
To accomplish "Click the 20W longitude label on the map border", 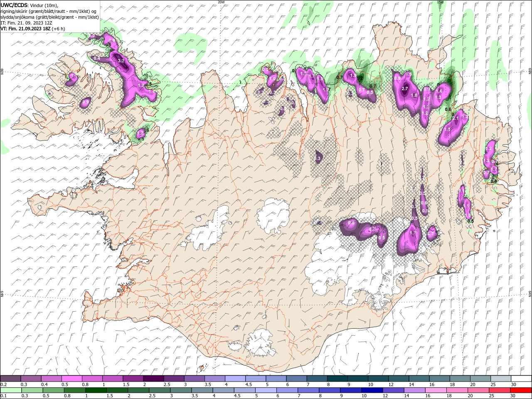I will click(221, 2).
